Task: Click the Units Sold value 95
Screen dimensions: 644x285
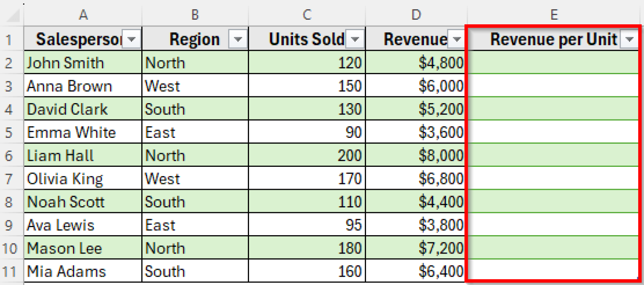Action: (307, 225)
